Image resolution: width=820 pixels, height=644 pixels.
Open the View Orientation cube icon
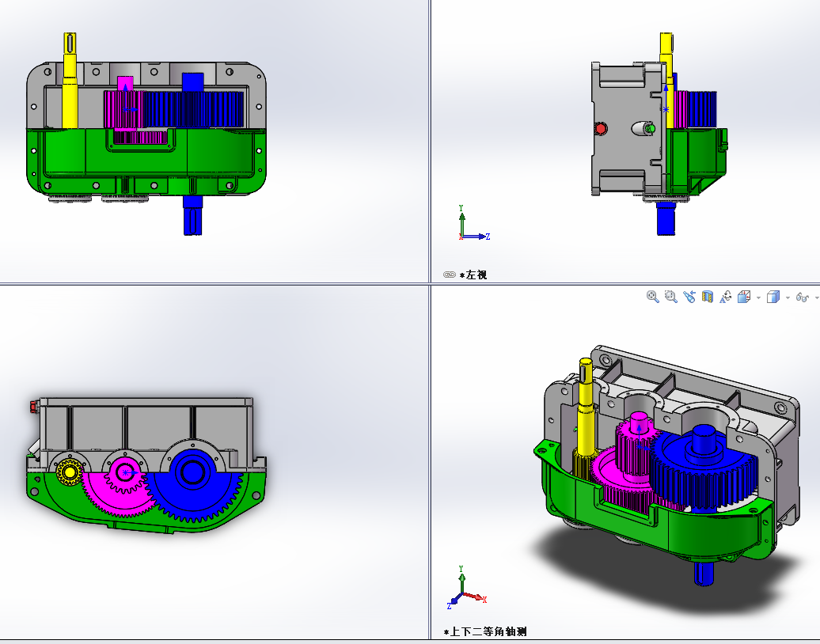(x=744, y=297)
